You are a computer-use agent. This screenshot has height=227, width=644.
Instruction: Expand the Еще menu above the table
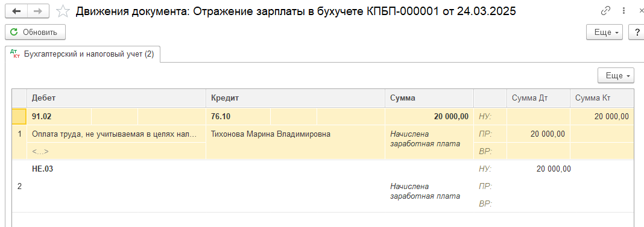(x=616, y=75)
